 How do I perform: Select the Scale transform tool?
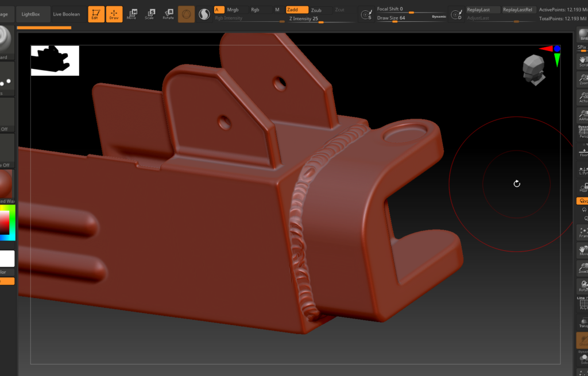pyautogui.click(x=149, y=14)
